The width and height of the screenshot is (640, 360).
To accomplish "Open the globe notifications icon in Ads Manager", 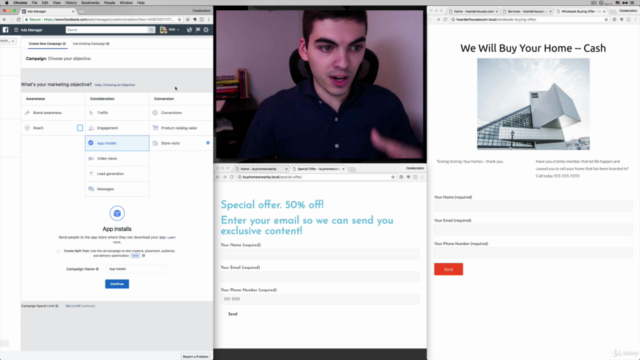I will pyautogui.click(x=189, y=30).
